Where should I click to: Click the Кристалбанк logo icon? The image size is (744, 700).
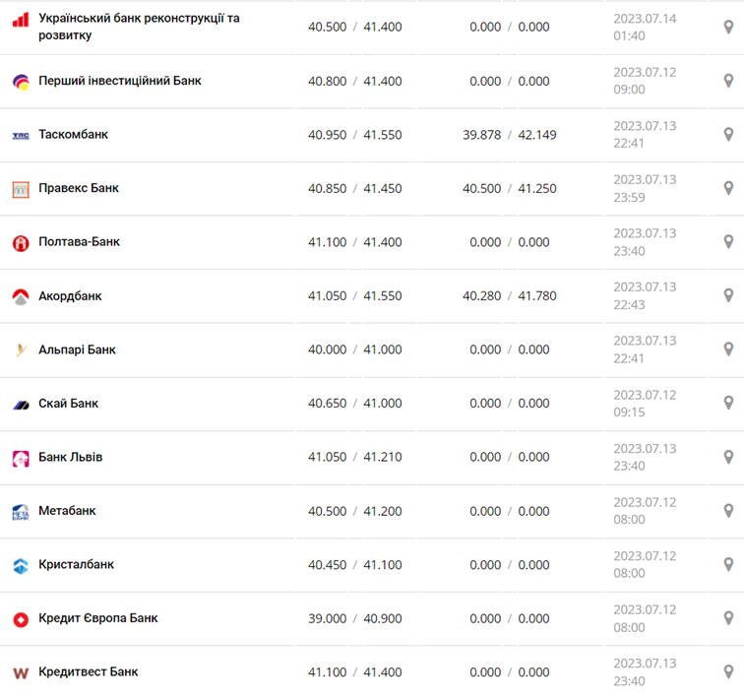click(x=21, y=565)
